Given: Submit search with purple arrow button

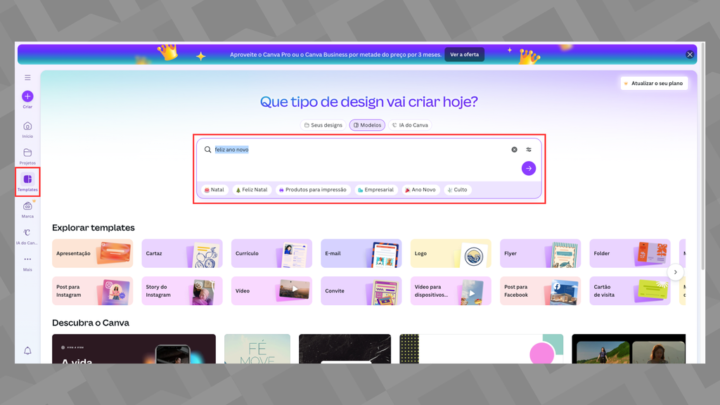Looking at the screenshot, I should coord(529,169).
